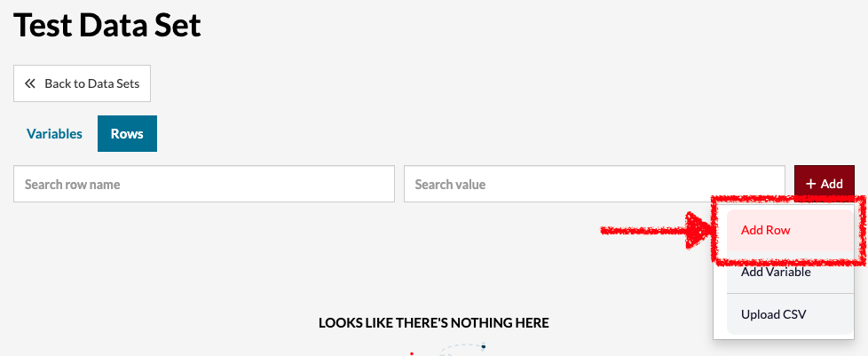Click the double-chevron back arrow icon
Viewport: 868px width, 356px height.
pyautogui.click(x=30, y=83)
